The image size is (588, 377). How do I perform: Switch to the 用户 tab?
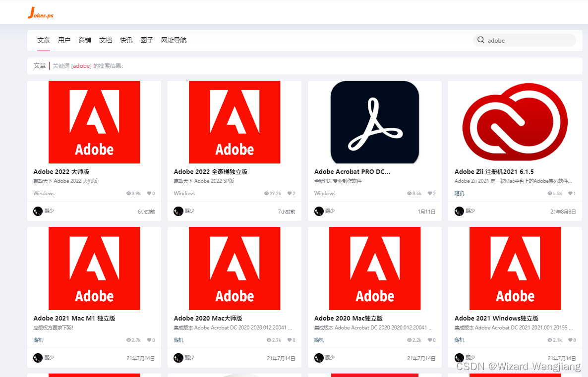(x=64, y=40)
